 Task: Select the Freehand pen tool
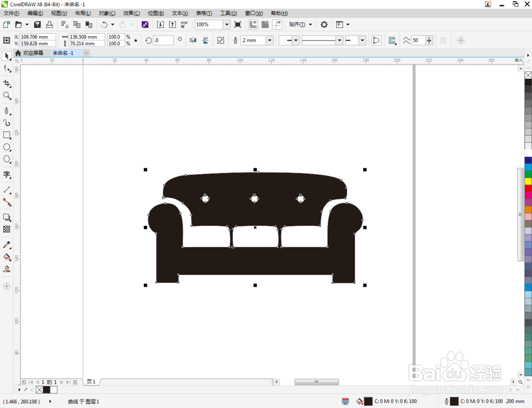click(6, 111)
